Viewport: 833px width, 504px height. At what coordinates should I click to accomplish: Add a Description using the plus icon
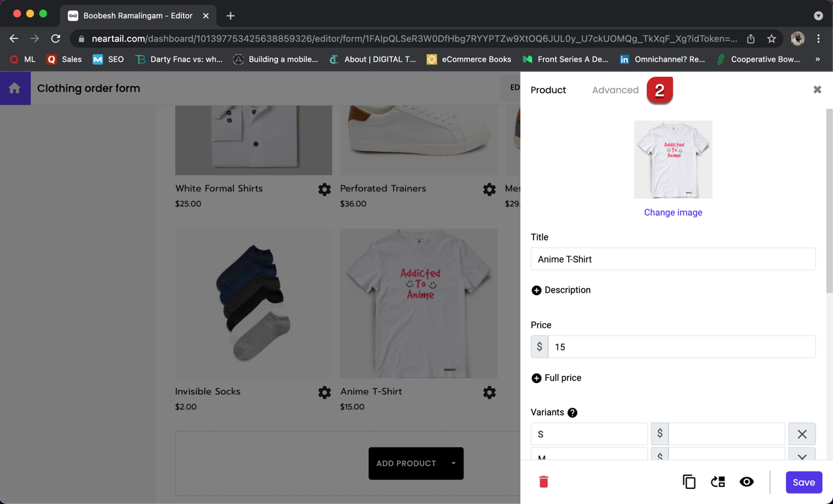point(536,290)
